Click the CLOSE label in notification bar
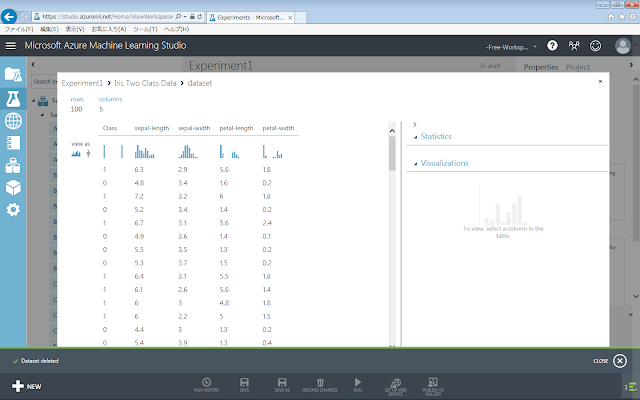Screen dimensions: 640x400 (601, 361)
